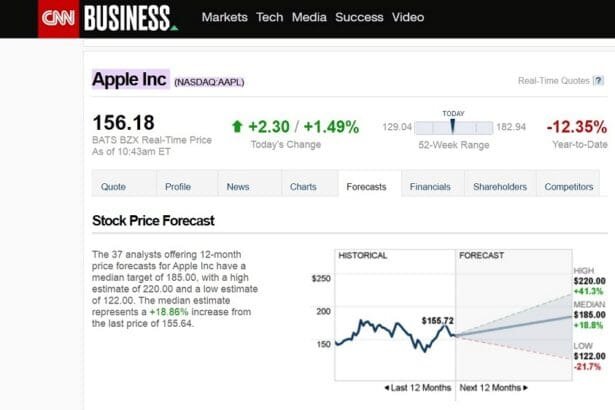Click the NASDAQ:AAPL ticker link
615x410 pixels.
tap(209, 81)
